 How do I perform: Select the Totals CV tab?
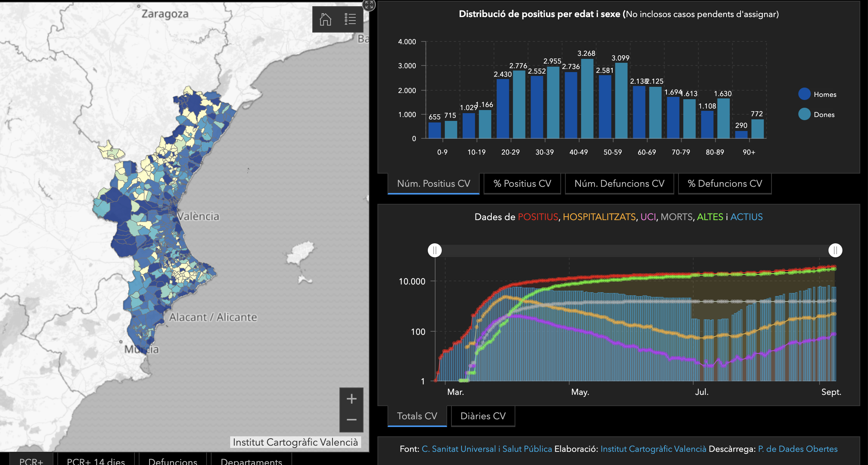pos(417,416)
